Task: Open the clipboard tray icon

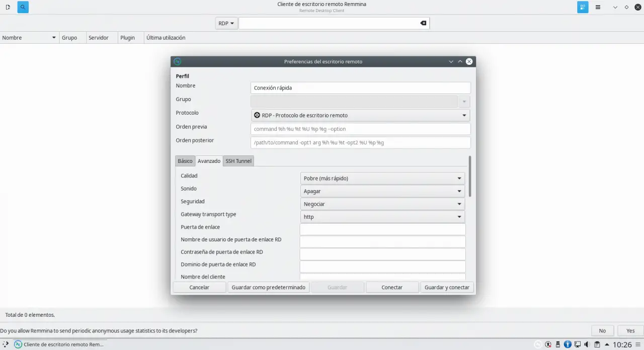Action: (x=597, y=344)
